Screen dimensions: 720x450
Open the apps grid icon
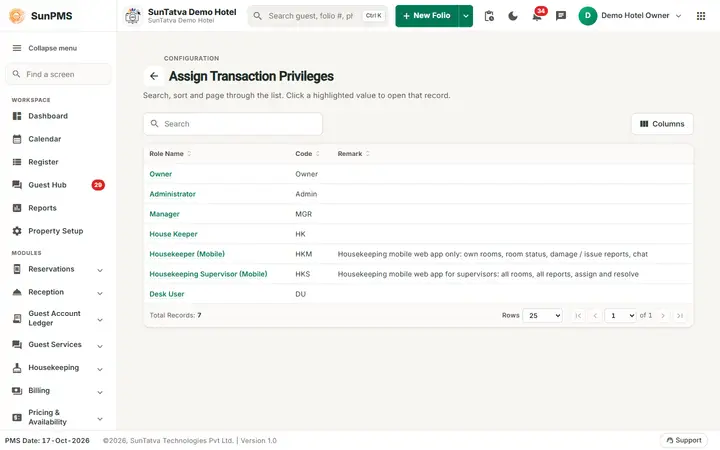(x=701, y=16)
